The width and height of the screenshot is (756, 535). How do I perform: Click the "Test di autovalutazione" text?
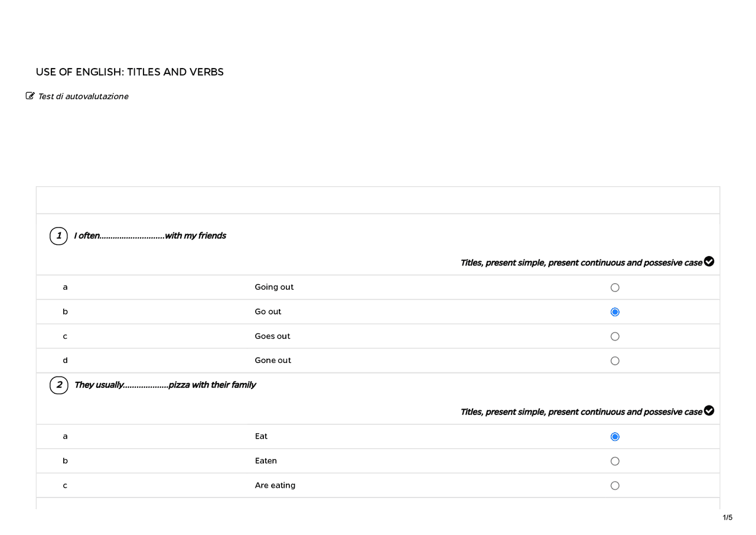click(83, 96)
